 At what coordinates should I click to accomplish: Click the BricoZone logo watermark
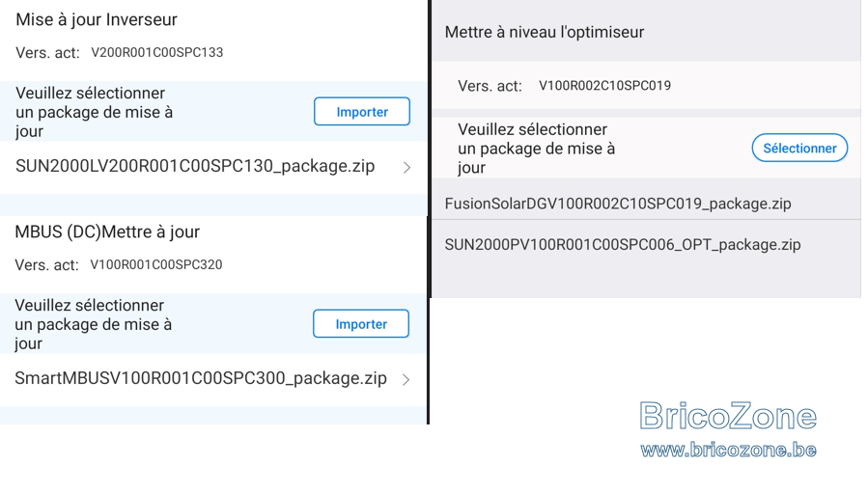pos(728,416)
